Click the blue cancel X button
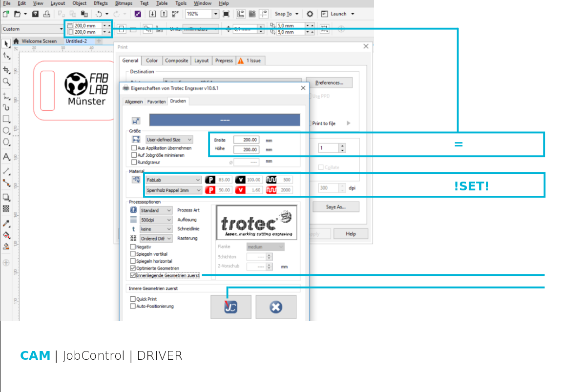The width and height of the screenshot is (581, 392). (x=276, y=307)
